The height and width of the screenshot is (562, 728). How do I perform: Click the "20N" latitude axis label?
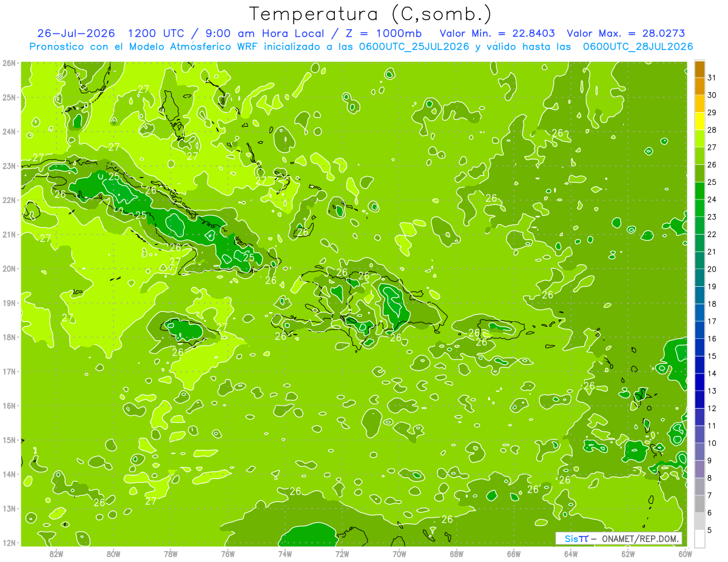click(x=9, y=269)
